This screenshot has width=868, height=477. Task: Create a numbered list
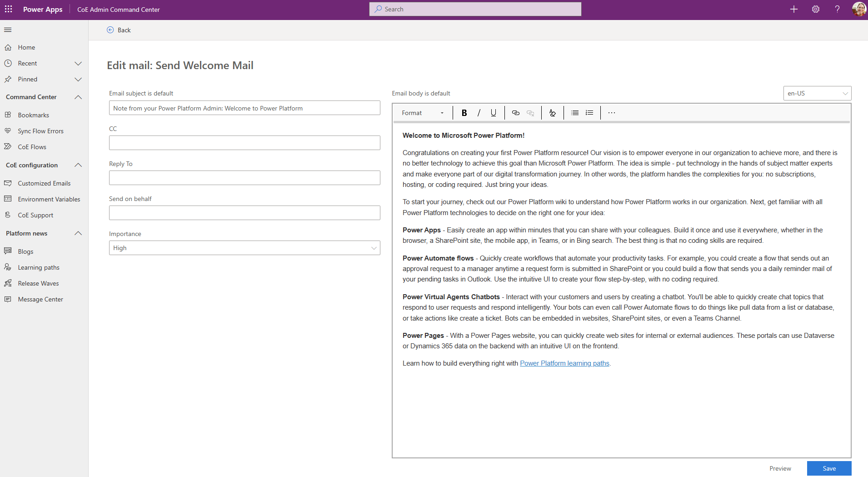pyautogui.click(x=589, y=112)
